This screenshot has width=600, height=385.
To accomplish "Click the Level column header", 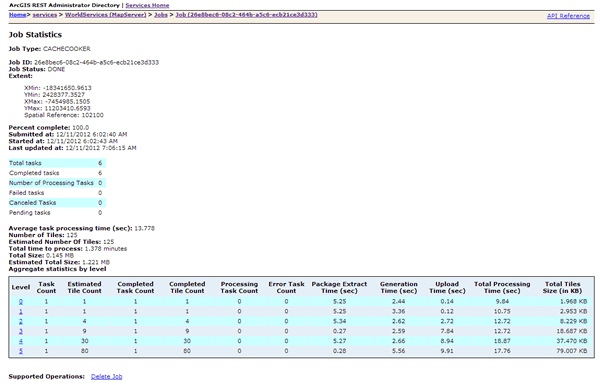I will [x=21, y=287].
